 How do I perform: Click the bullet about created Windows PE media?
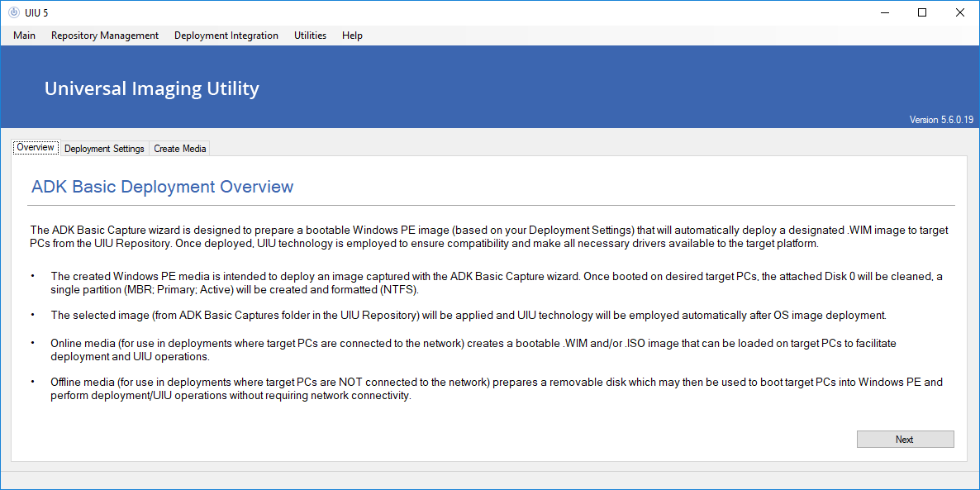496,283
